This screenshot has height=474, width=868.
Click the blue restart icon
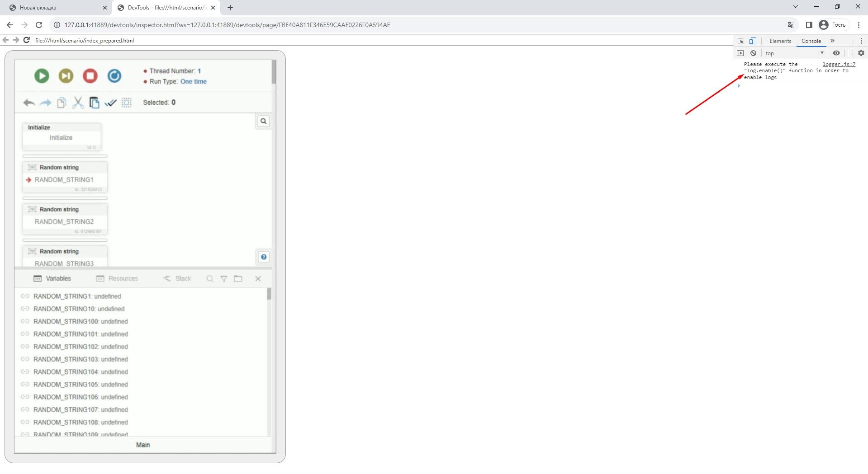point(114,76)
